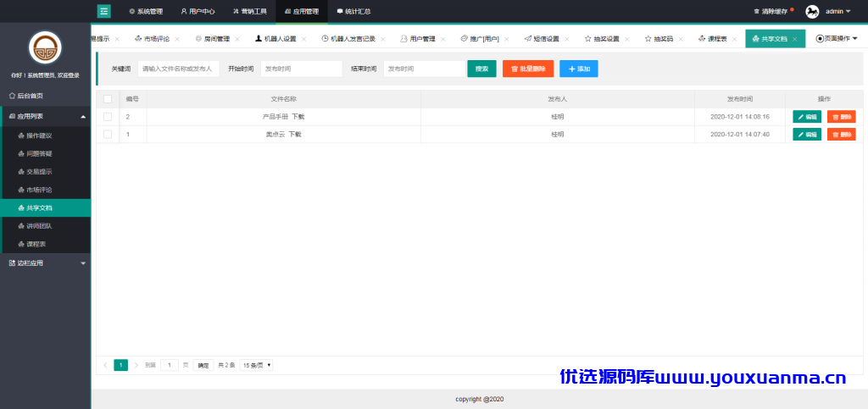Click the previous page arrow
This screenshot has width=868, height=409.
tap(106, 365)
